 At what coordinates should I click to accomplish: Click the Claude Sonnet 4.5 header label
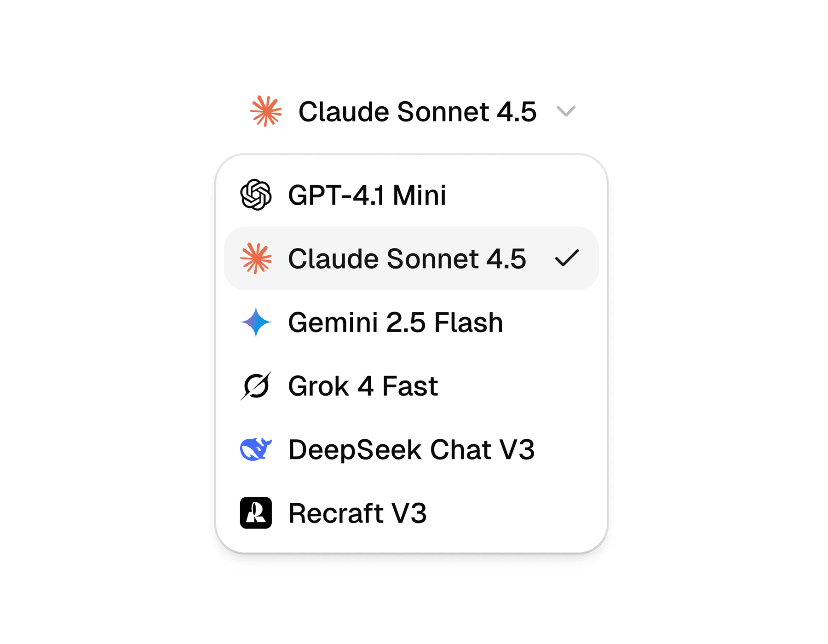(419, 111)
